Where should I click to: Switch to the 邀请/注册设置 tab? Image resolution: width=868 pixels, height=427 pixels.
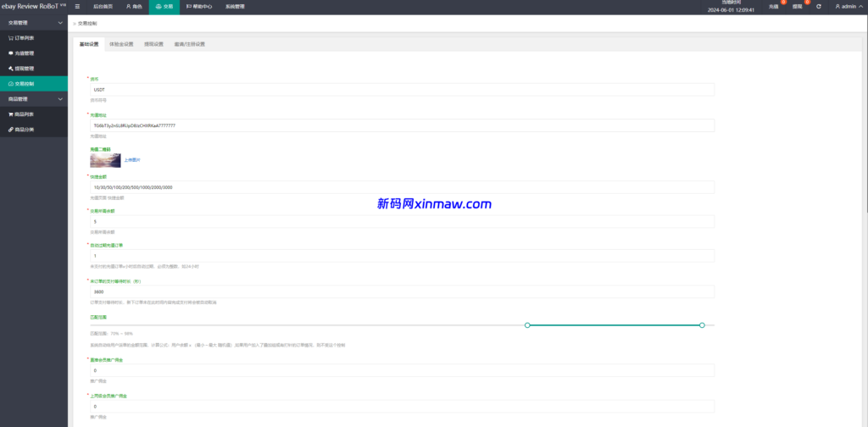click(x=189, y=44)
